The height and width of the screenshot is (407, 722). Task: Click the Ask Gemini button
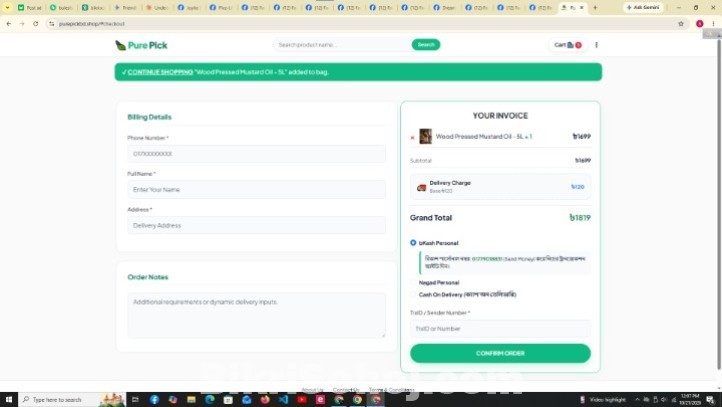[643, 7]
